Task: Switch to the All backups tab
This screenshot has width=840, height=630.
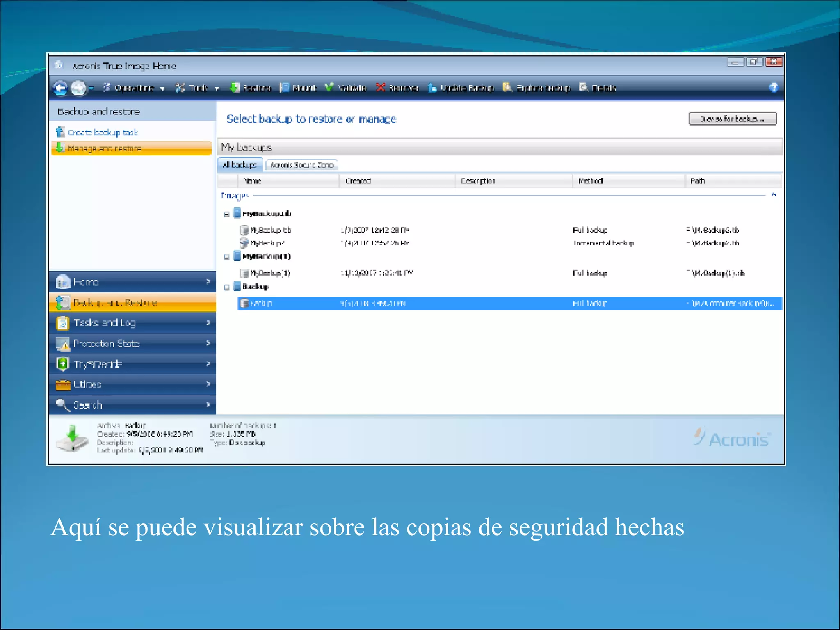Action: (240, 165)
